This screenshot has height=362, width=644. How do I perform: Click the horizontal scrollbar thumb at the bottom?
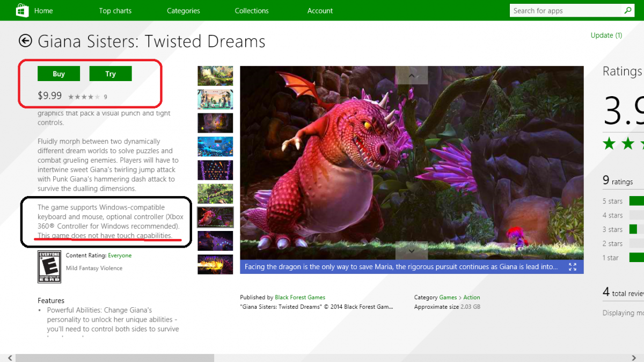point(115,358)
